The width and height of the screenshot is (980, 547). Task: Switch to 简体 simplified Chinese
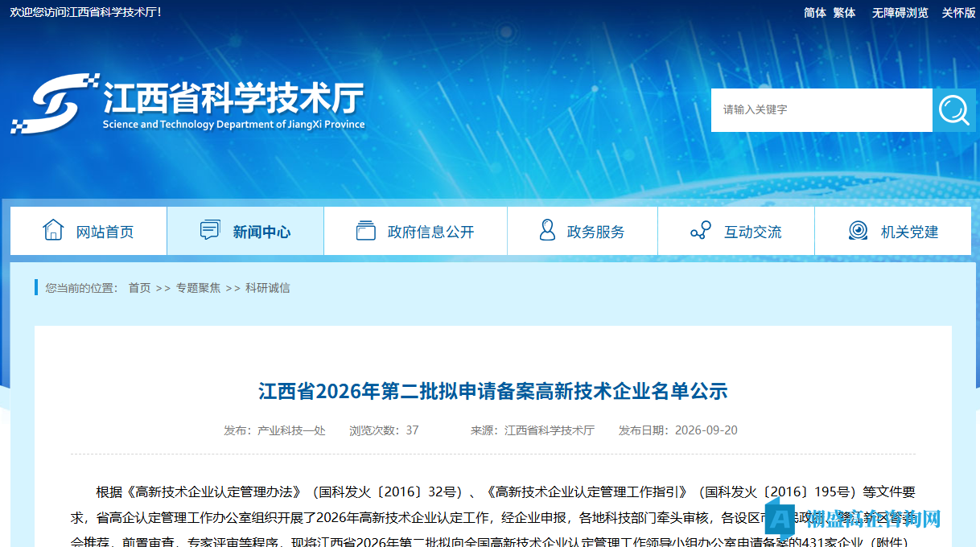[x=815, y=13]
